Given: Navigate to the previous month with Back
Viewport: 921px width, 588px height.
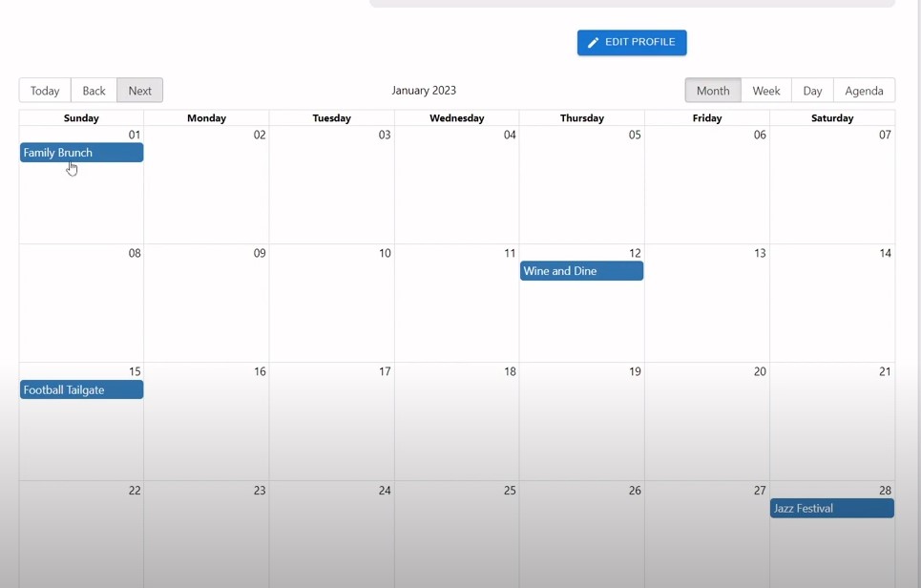Looking at the screenshot, I should 93,90.
